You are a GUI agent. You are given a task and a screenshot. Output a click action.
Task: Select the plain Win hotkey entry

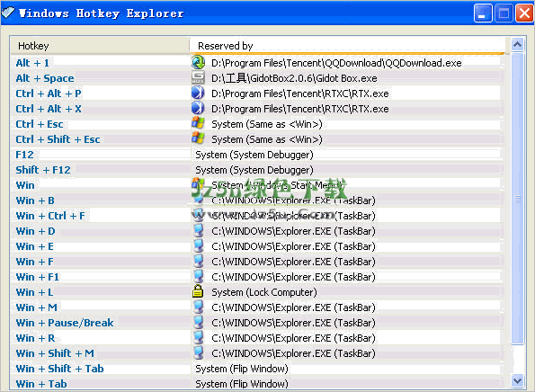click(x=25, y=185)
